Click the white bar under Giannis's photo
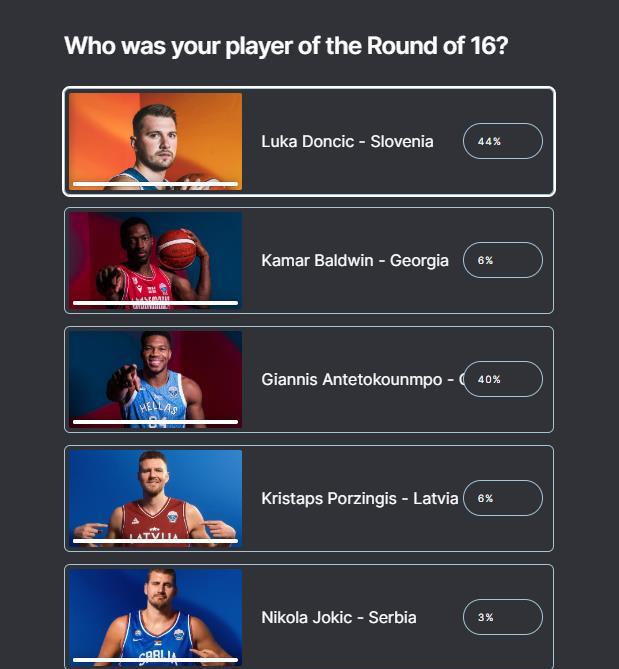The width and height of the screenshot is (619, 669). coord(155,422)
